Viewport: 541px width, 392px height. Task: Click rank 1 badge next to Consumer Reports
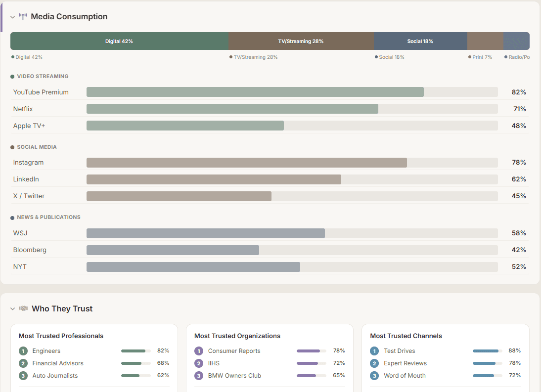point(199,351)
